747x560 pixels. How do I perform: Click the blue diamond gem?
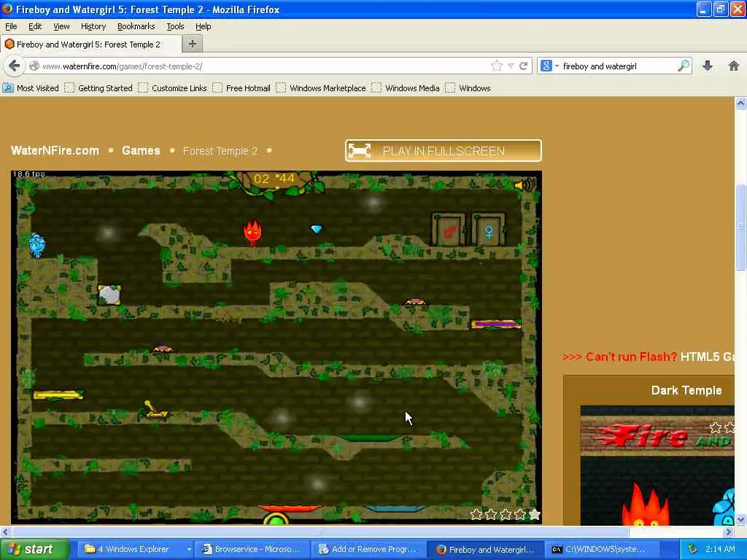click(x=317, y=229)
